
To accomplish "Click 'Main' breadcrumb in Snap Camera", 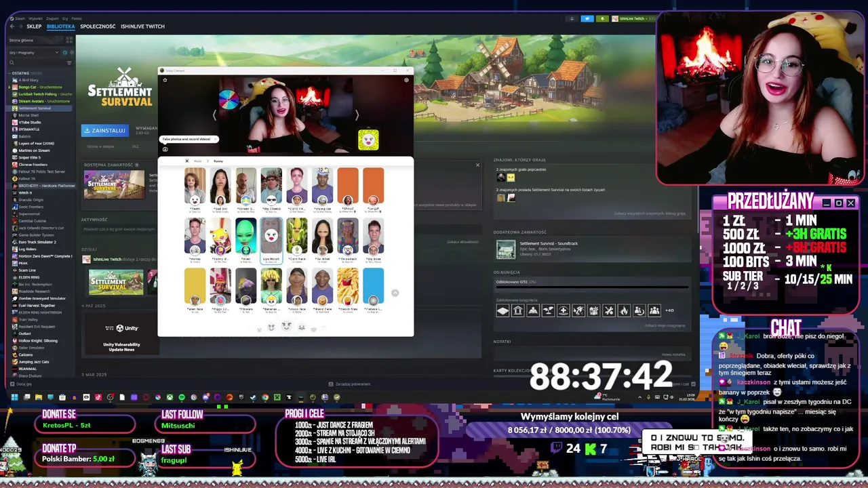I will [198, 161].
